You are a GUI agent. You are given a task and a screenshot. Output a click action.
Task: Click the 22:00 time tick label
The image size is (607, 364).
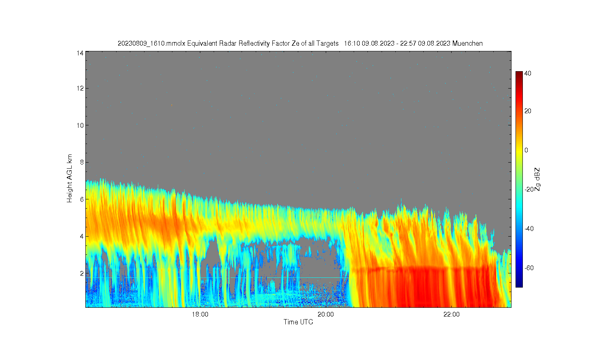(452, 315)
